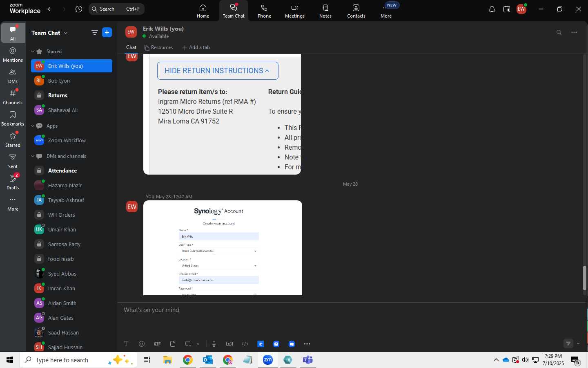Open the Samosa Party channel
This screenshot has height=368, width=588.
tap(71, 244)
